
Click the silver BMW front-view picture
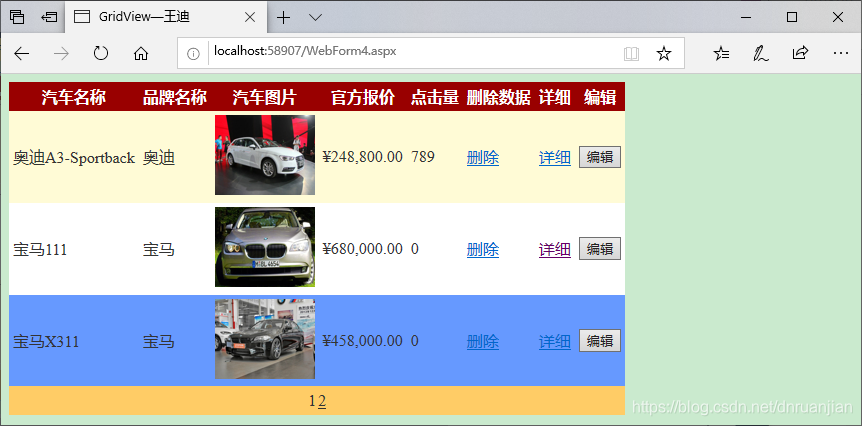[x=264, y=247]
